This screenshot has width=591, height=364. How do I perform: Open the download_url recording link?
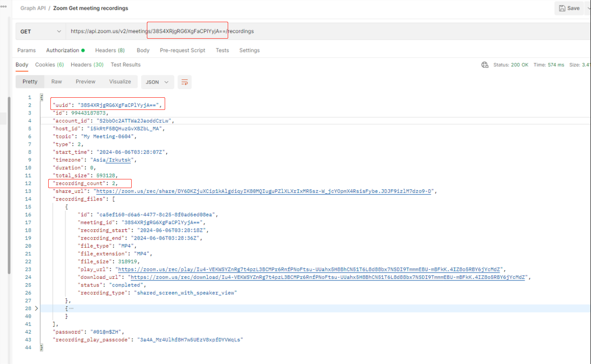click(x=329, y=277)
